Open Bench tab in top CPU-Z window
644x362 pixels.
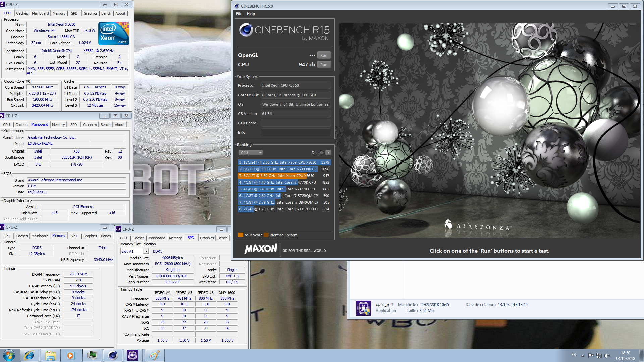pos(106,13)
